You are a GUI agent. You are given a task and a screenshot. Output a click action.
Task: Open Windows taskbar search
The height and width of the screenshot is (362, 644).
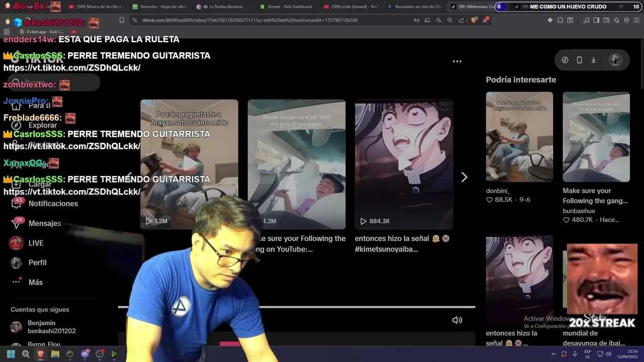[26, 354]
